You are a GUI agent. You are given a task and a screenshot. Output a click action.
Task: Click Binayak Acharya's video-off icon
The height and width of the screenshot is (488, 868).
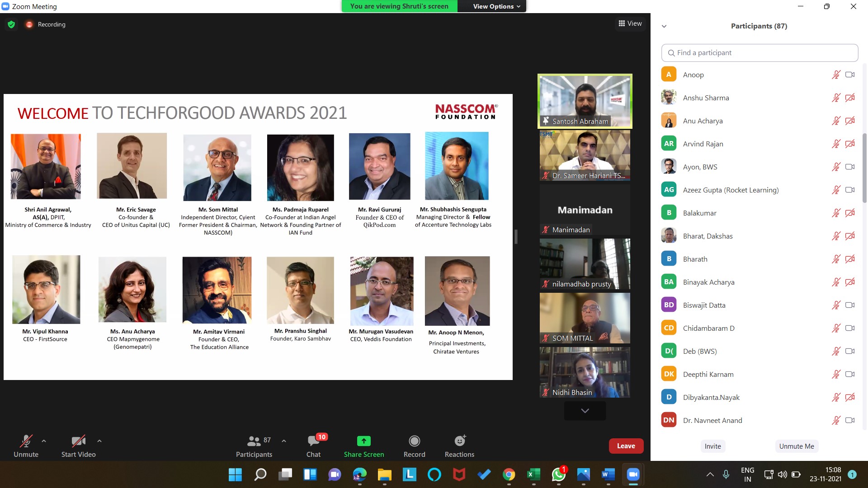(850, 282)
